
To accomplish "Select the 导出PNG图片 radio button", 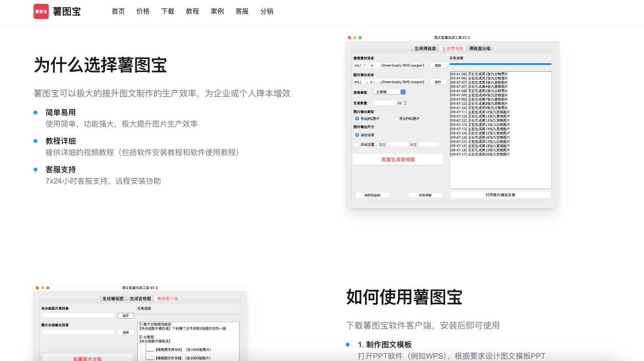I will click(396, 119).
